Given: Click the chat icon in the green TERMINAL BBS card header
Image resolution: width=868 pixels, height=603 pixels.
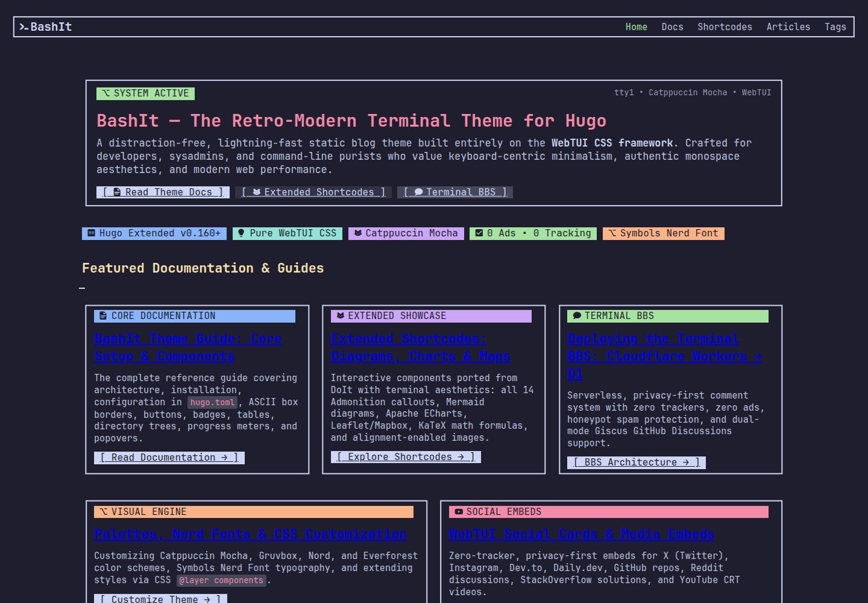Looking at the screenshot, I should (x=577, y=316).
